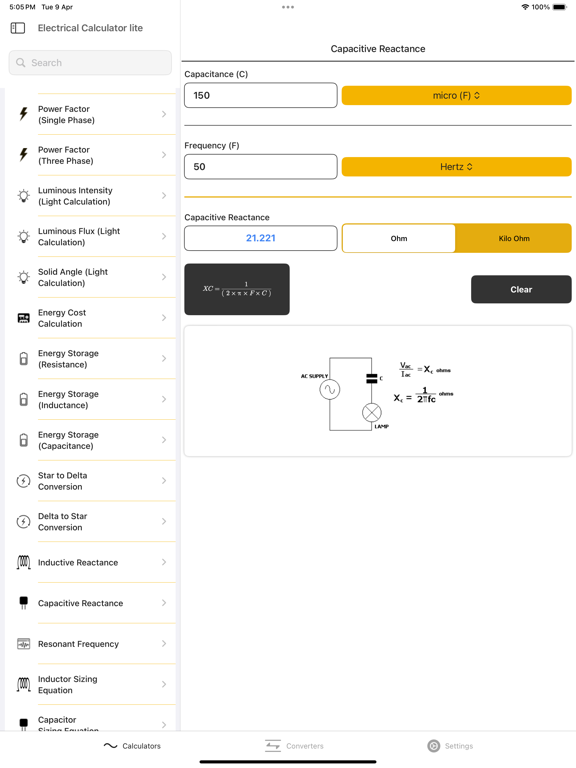The width and height of the screenshot is (576, 768).
Task: Expand the Luminous Intensity row chevron
Action: 164,196
